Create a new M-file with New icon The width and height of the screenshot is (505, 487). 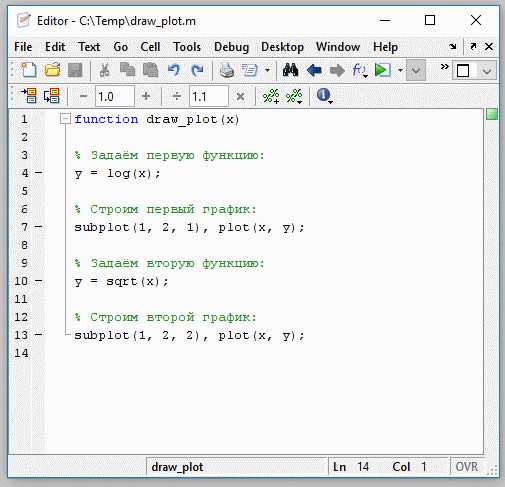(x=29, y=70)
